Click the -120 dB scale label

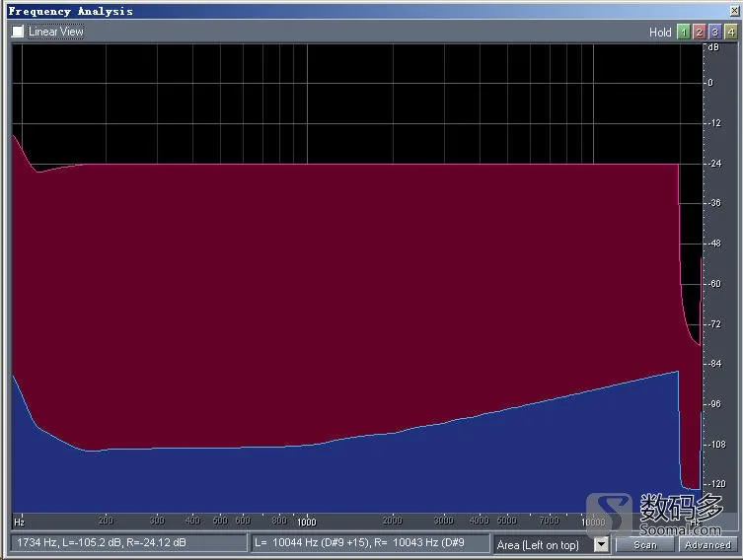tap(717, 484)
